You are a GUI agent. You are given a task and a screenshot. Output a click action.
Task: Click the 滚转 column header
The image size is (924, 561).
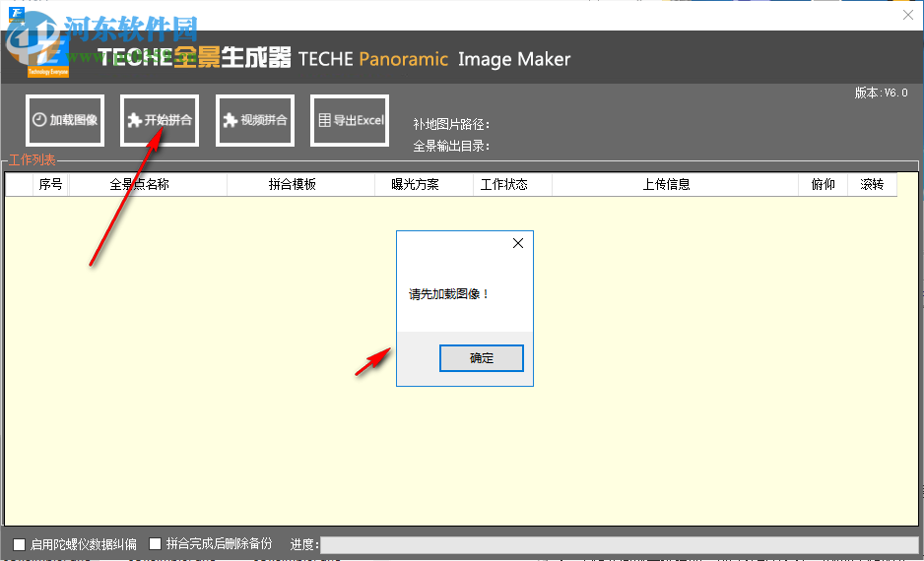click(x=872, y=184)
